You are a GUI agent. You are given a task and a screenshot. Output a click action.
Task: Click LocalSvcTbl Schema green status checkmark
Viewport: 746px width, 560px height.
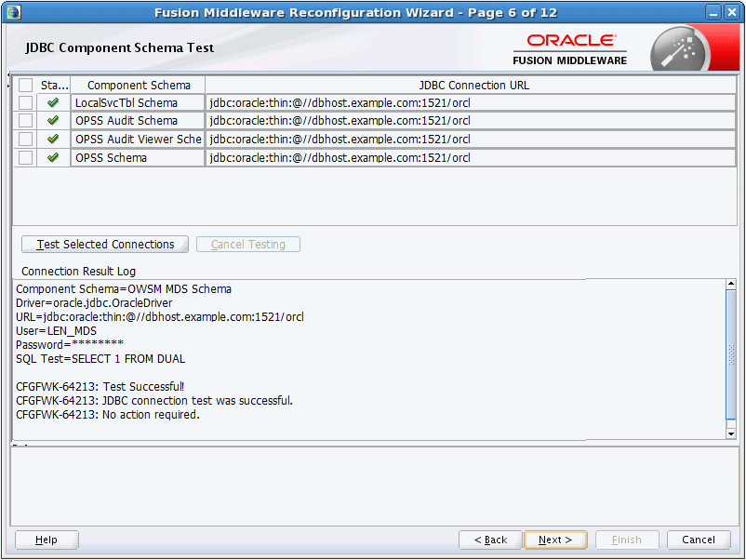click(53, 102)
